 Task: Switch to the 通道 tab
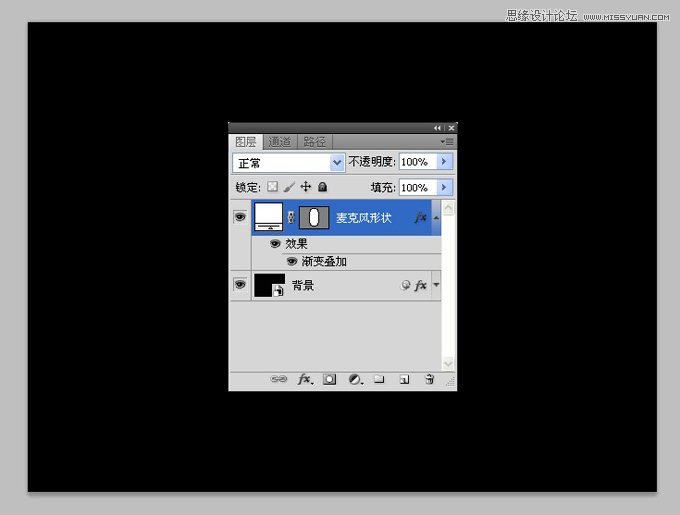pyautogui.click(x=280, y=142)
